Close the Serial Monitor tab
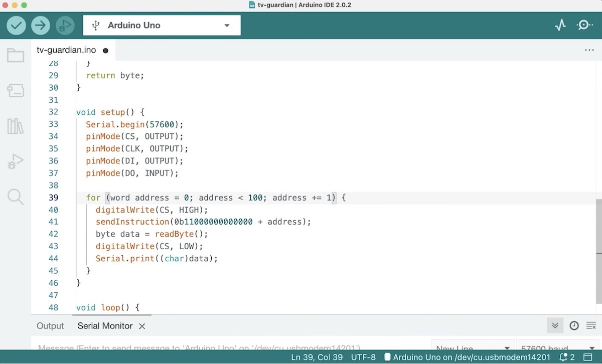602x364 pixels. pos(142,326)
